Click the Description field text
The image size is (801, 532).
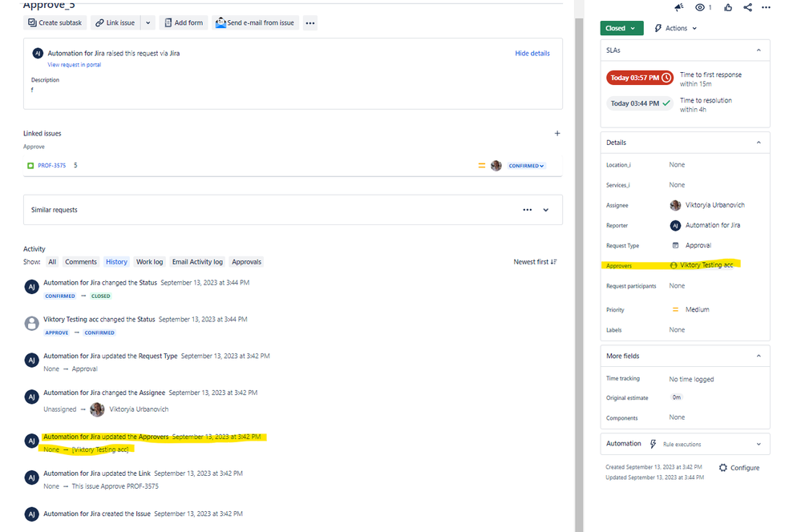click(x=32, y=90)
